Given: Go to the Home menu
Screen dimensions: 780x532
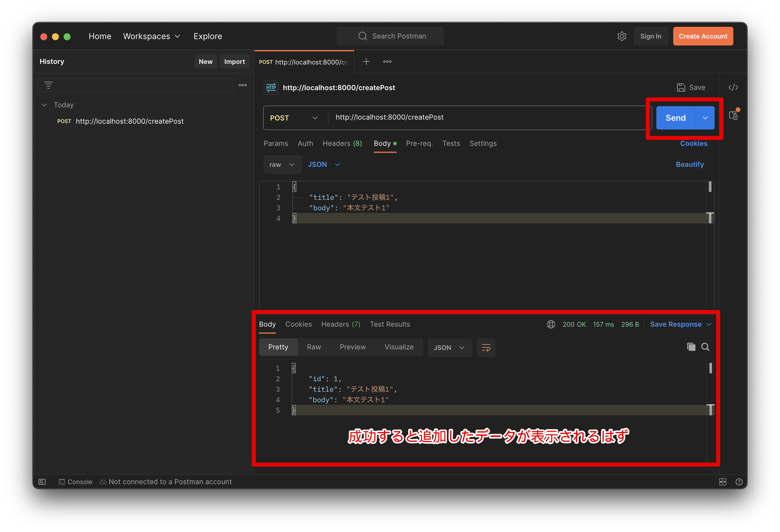Looking at the screenshot, I should [100, 36].
